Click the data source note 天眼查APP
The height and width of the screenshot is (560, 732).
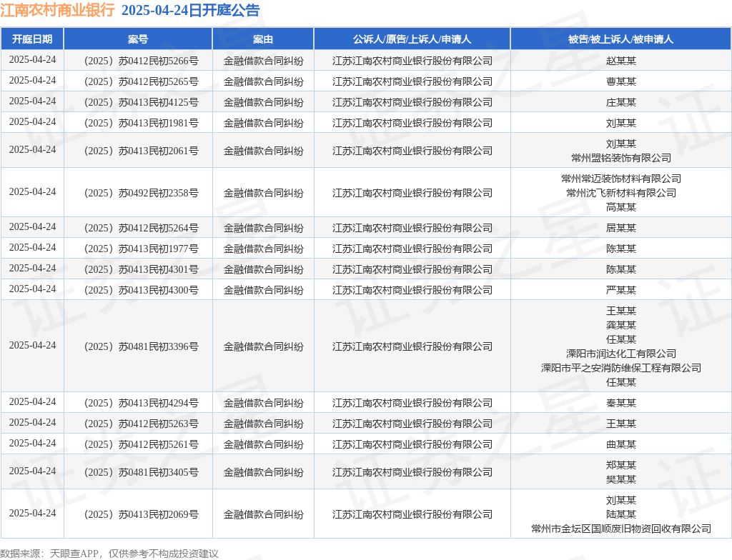[x=74, y=554]
